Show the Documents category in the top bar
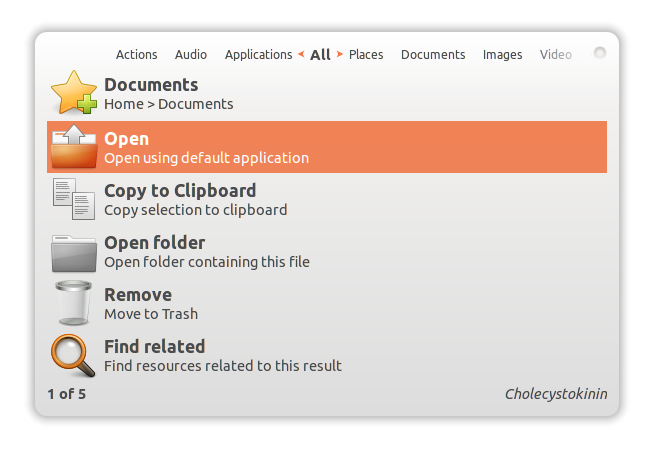 433,55
